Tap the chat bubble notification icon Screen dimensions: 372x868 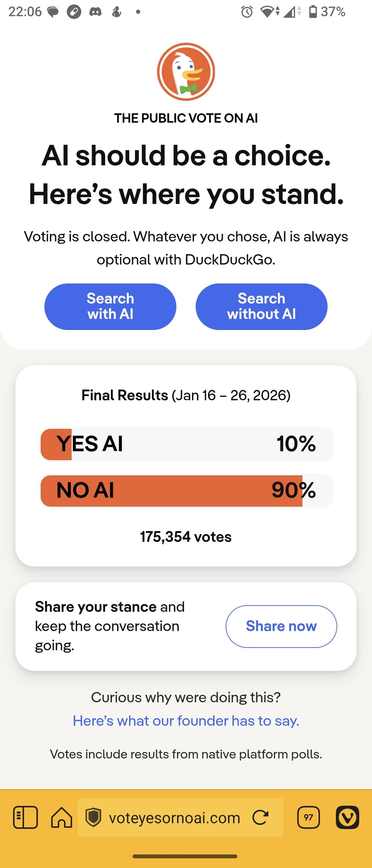tap(53, 12)
